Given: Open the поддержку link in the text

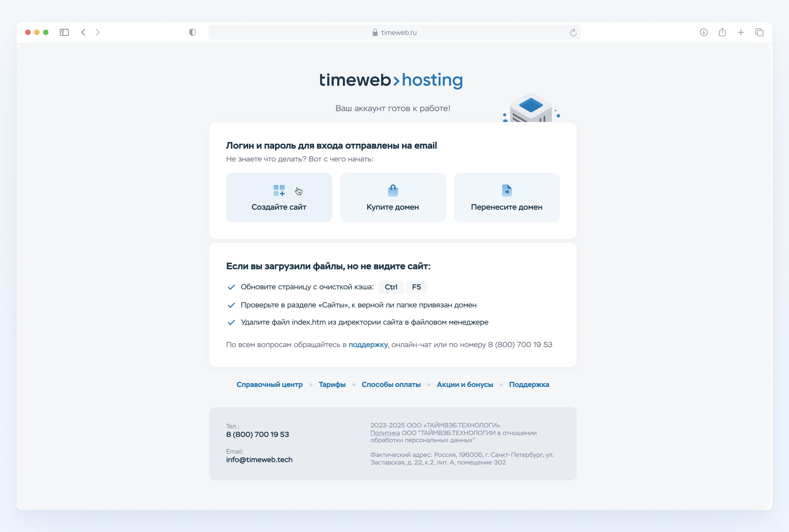Looking at the screenshot, I should coord(368,345).
